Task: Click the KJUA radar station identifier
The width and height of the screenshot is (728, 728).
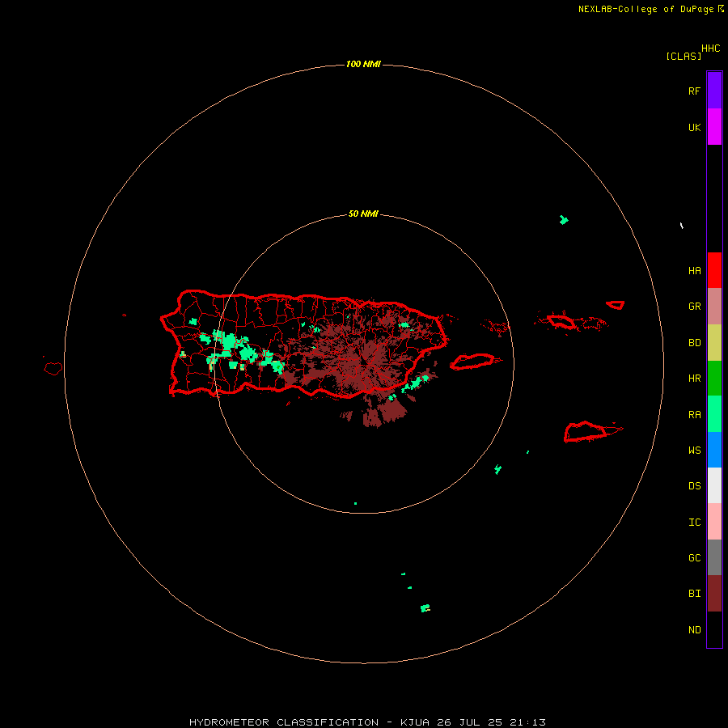Action: tap(415, 722)
